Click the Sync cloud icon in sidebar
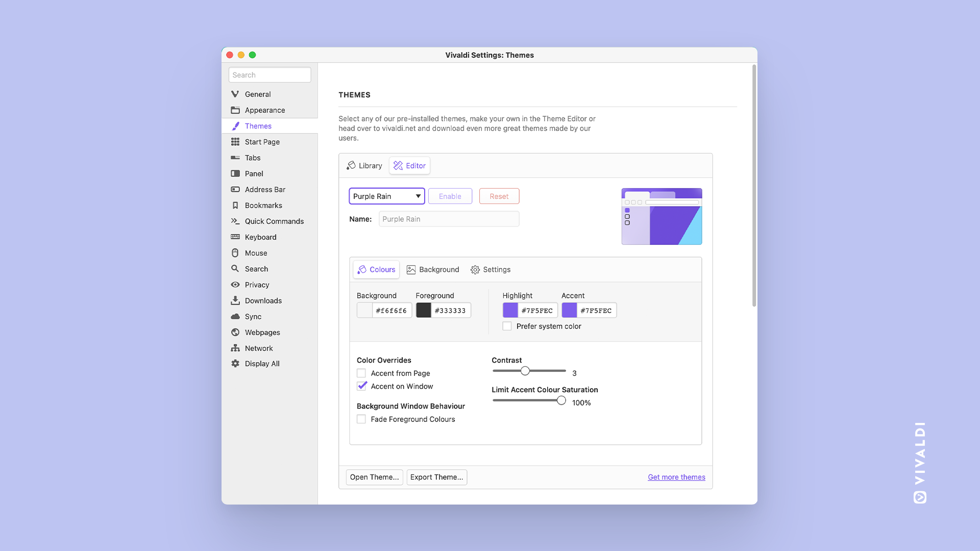 click(x=235, y=316)
